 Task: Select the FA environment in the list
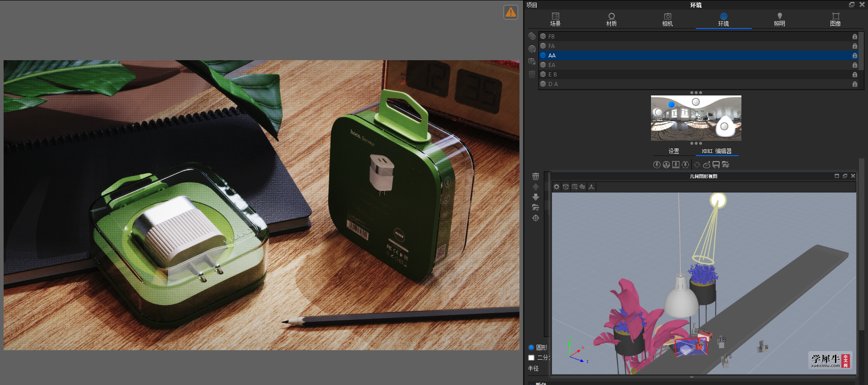pyautogui.click(x=698, y=46)
